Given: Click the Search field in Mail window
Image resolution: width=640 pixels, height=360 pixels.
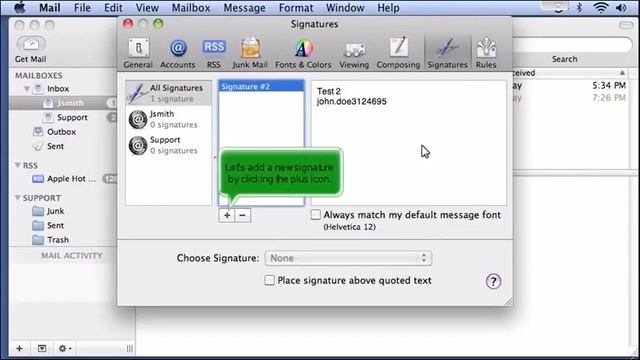Looking at the screenshot, I should pyautogui.click(x=571, y=44).
